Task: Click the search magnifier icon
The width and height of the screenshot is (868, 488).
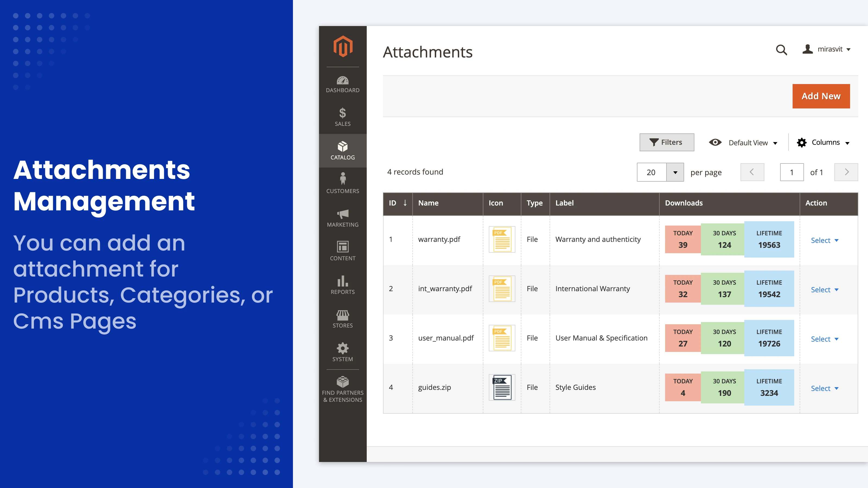Action: coord(781,50)
